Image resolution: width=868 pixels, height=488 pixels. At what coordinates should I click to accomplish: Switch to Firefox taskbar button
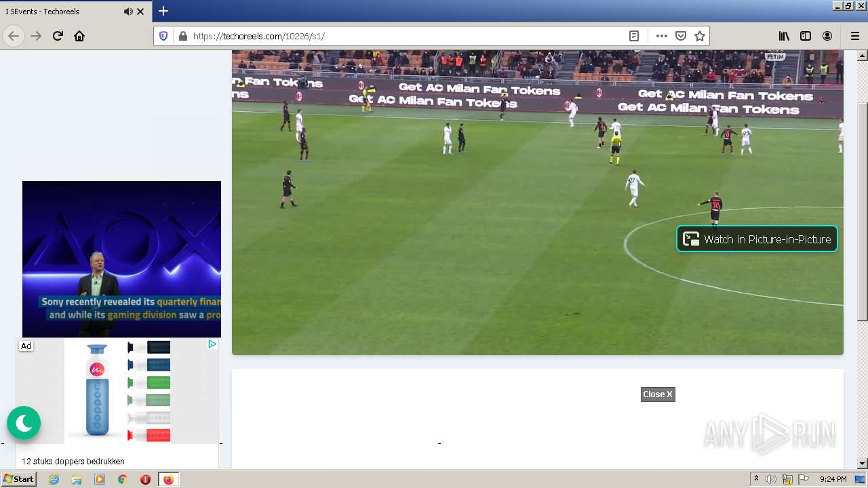(x=168, y=479)
